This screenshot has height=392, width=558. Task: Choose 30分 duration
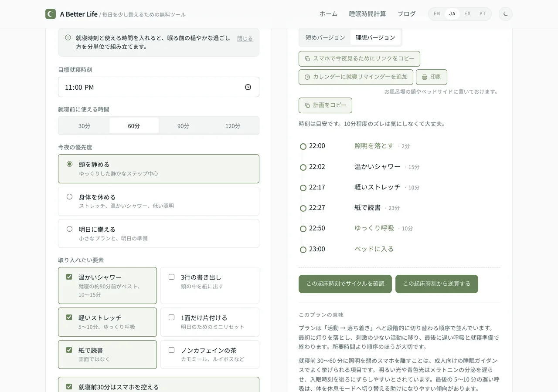click(x=85, y=126)
